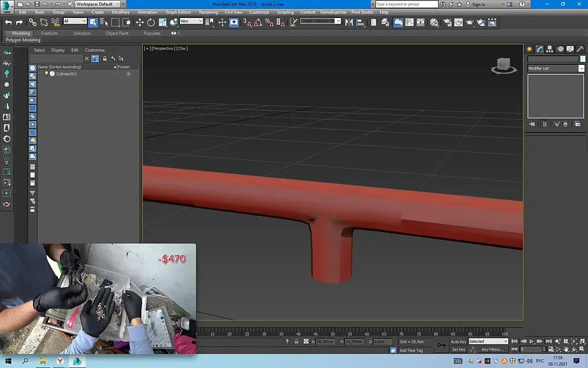Open the Hierarchy command panel tab

pyautogui.click(x=550, y=49)
